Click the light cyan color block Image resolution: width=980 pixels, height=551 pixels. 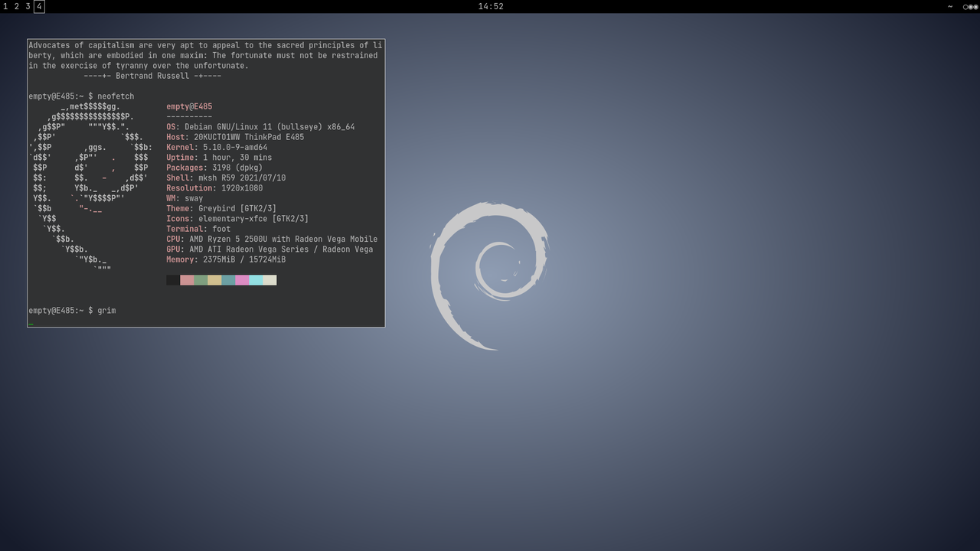[256, 280]
